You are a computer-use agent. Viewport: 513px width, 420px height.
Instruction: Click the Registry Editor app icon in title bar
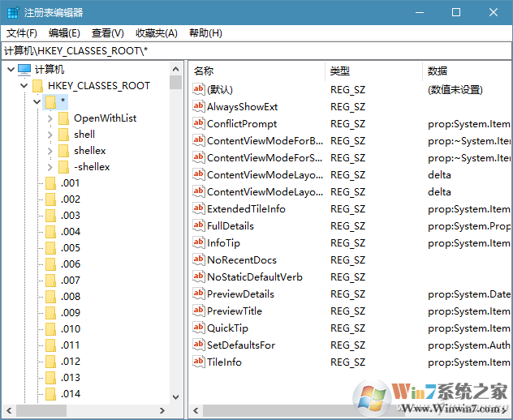coord(13,12)
